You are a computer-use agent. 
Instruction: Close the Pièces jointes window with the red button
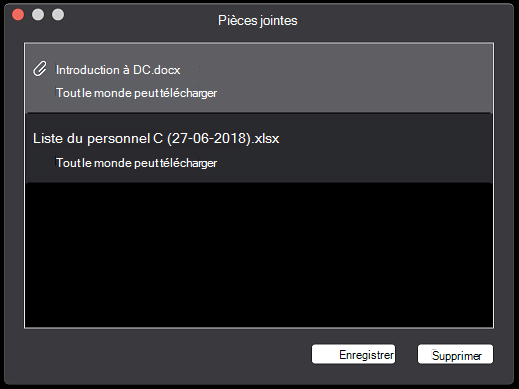coord(18,15)
